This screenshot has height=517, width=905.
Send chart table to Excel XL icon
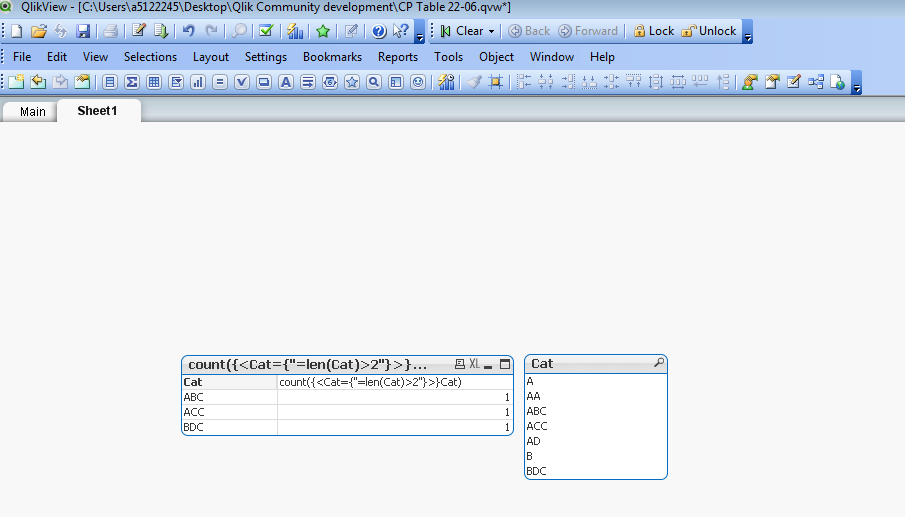click(474, 364)
